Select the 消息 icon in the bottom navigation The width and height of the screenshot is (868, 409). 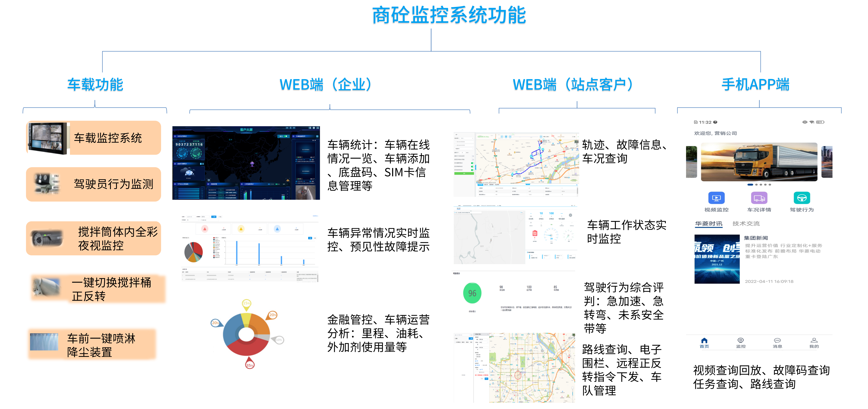coord(778,341)
